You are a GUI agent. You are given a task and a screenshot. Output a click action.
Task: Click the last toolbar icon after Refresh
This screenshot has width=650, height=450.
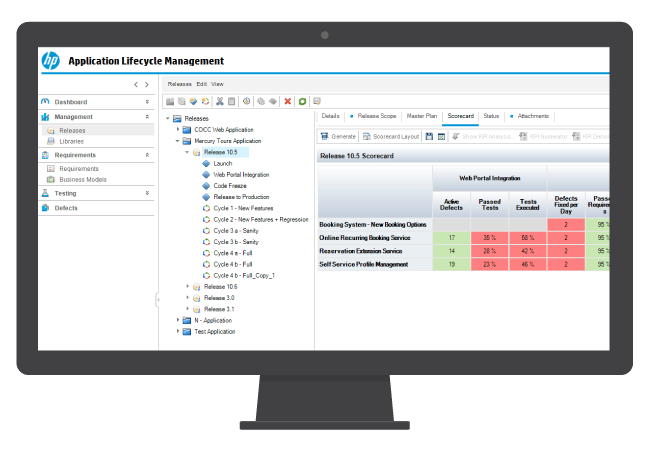(317, 101)
